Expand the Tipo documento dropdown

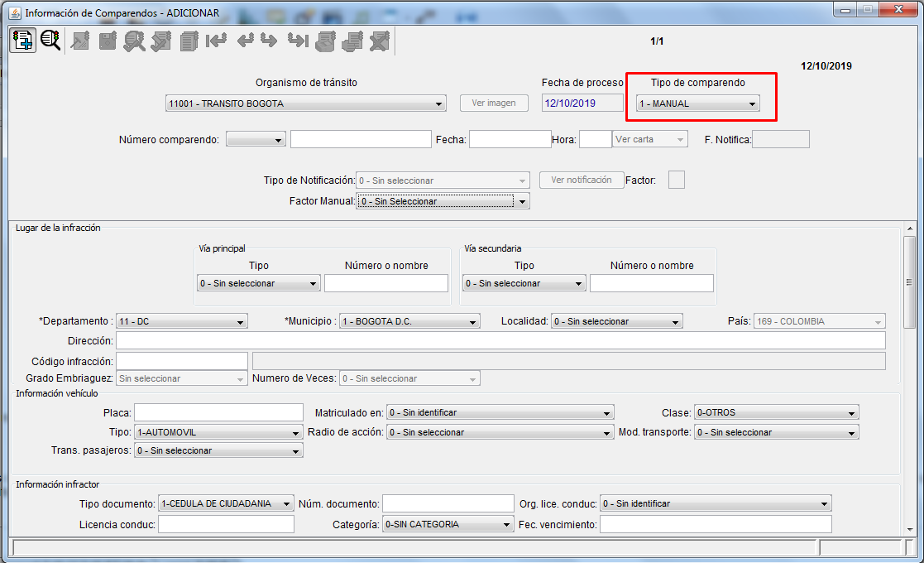226,503
